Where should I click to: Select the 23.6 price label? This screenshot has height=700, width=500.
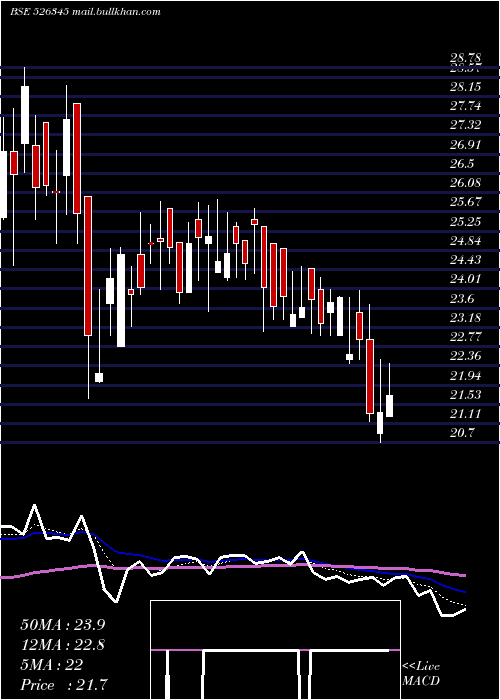coord(462,298)
